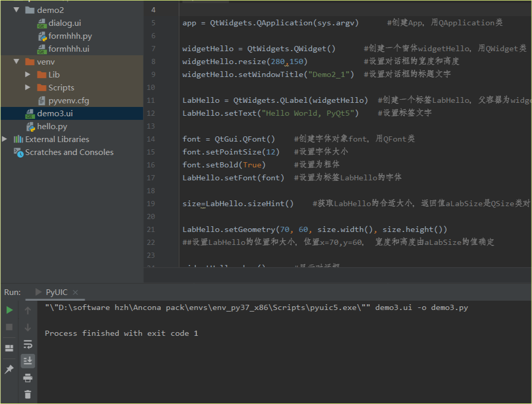532x404 pixels.
Task: Toggle scroll to end in console
Action: click(x=27, y=361)
